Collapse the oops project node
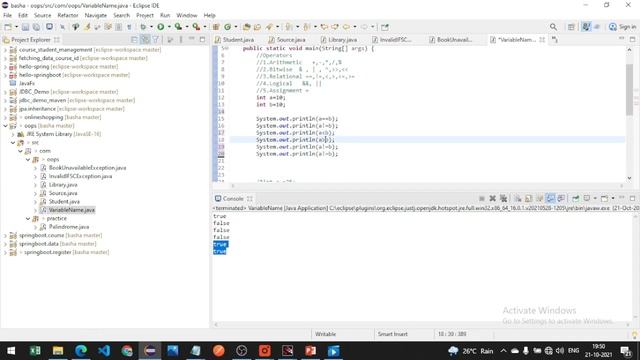 point(5,126)
